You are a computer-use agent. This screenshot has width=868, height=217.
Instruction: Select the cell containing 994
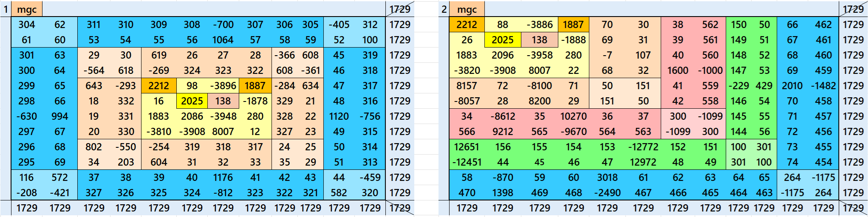tap(60, 116)
